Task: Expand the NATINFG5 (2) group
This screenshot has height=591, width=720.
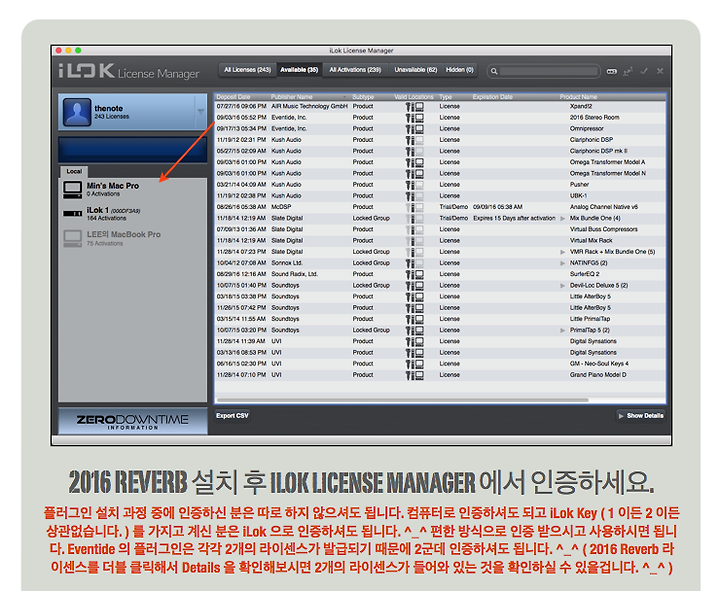Action: (x=562, y=263)
